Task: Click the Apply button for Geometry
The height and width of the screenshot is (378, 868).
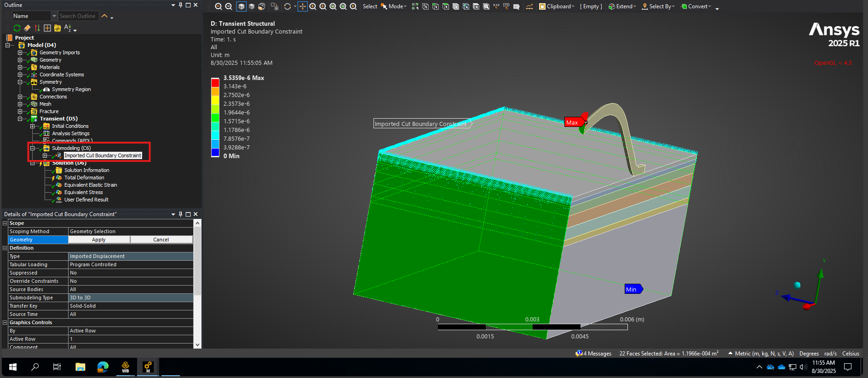Action: 99,240
